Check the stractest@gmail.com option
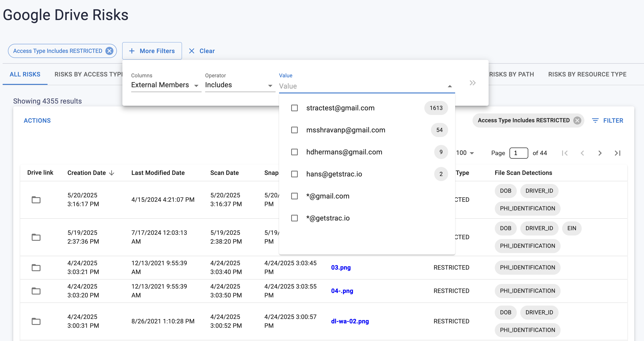The width and height of the screenshot is (644, 341). (294, 108)
